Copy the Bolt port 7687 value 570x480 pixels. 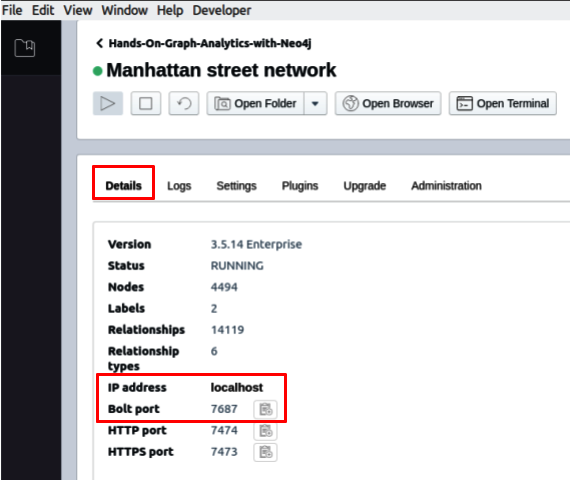coord(265,409)
